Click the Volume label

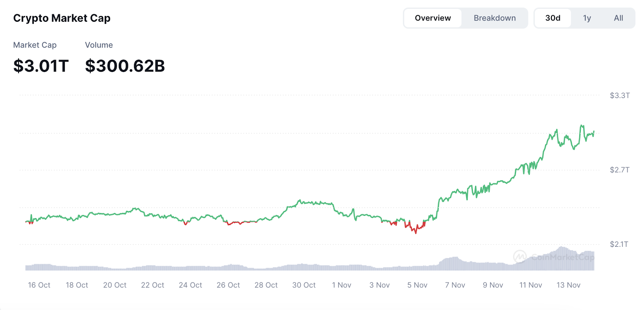99,45
